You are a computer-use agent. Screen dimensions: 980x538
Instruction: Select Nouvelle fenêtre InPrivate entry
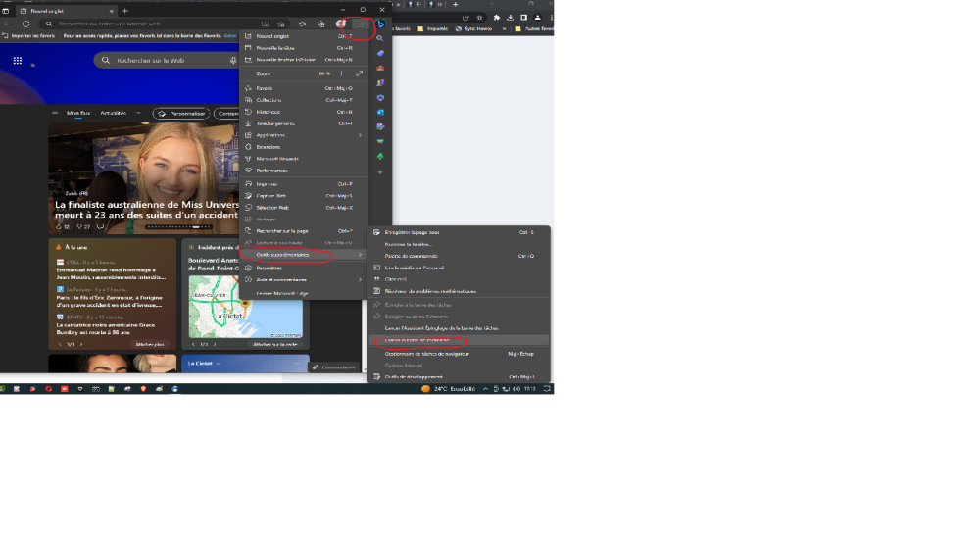(304, 60)
